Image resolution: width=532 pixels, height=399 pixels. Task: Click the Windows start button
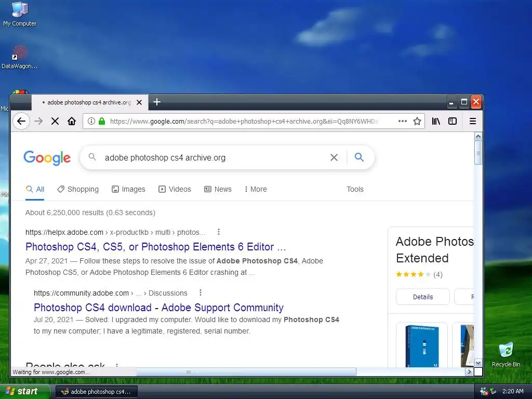click(24, 391)
